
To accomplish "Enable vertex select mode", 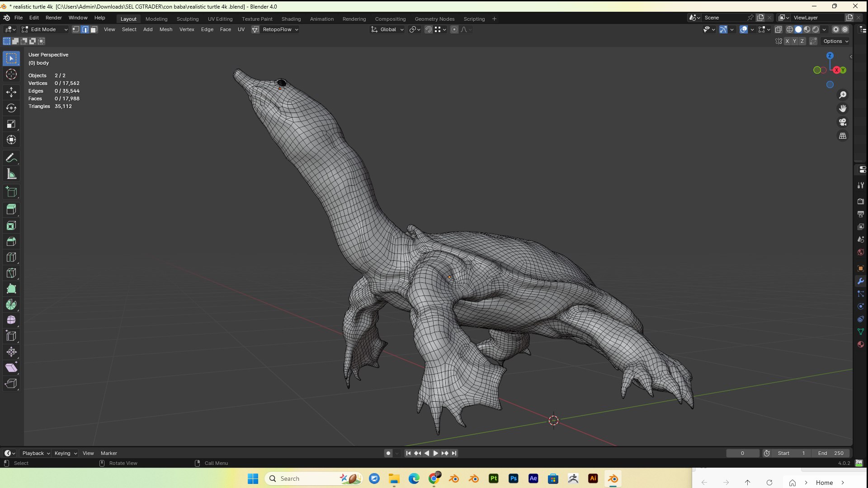I will tap(76, 29).
